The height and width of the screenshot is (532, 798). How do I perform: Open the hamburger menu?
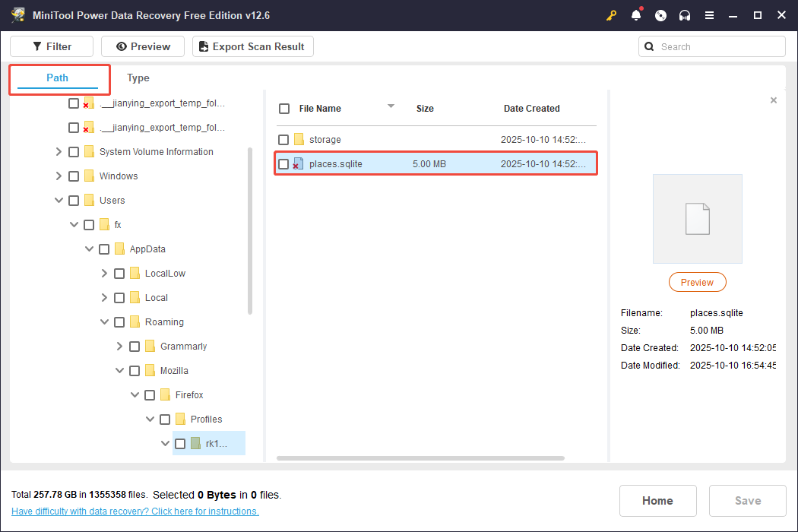(709, 14)
